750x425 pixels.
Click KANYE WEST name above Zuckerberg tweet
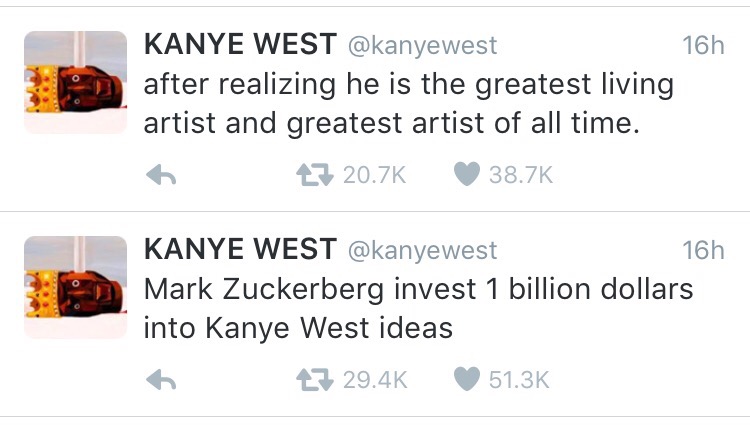[x=240, y=250]
